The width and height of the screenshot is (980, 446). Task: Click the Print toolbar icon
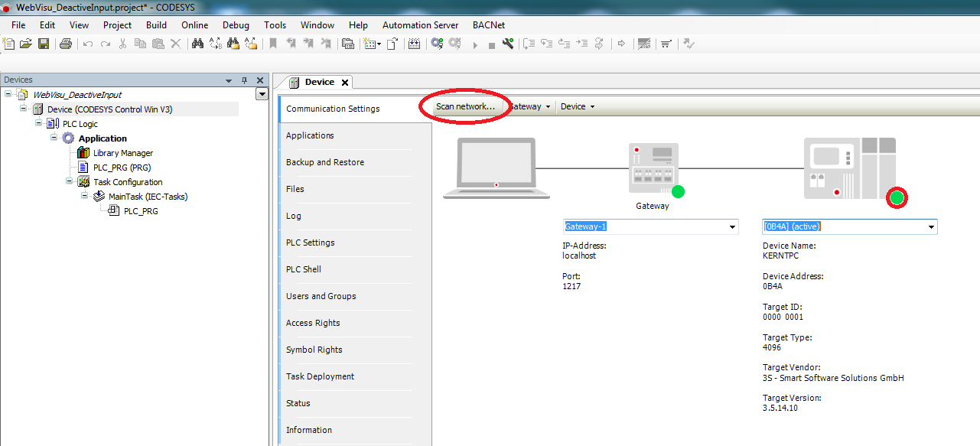65,44
